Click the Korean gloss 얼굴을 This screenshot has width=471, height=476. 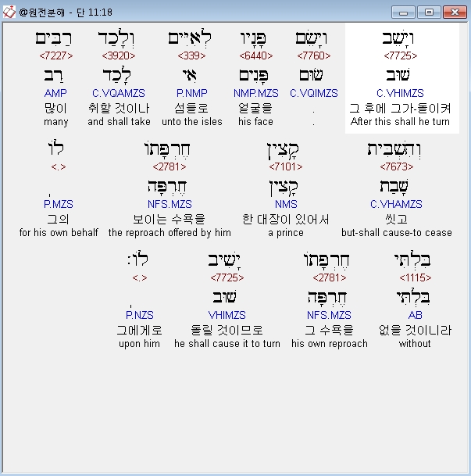pos(255,109)
